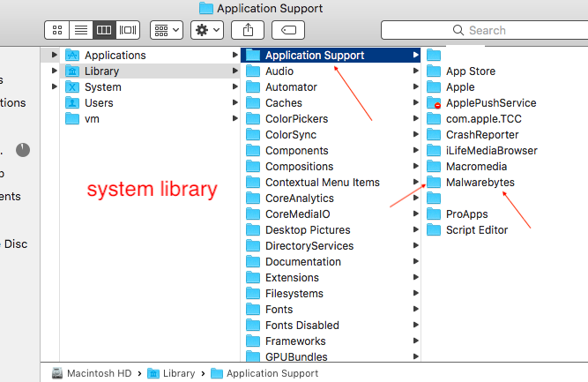Select the ColorPickers folder
588x382 pixels.
point(331,119)
